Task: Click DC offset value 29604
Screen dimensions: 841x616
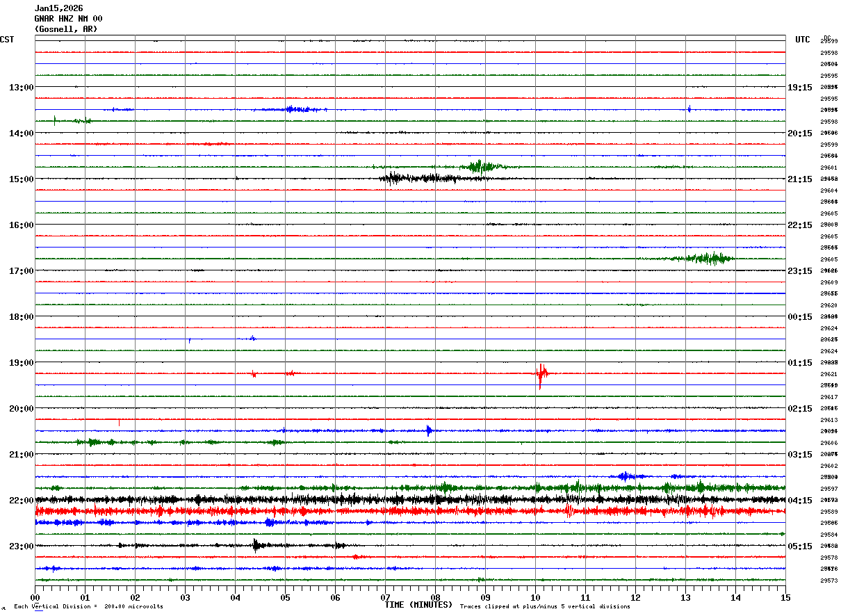Action: [828, 191]
